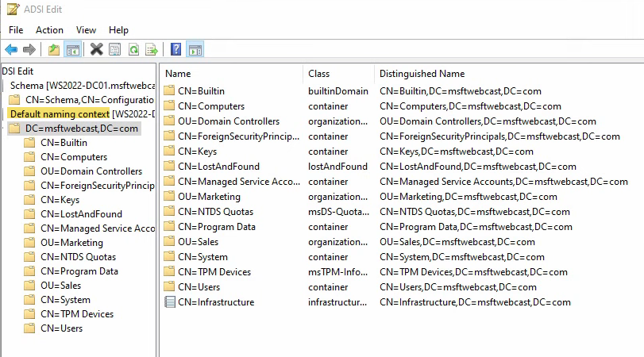Open the View menu
Screen dimensions: 644x357
(86, 30)
